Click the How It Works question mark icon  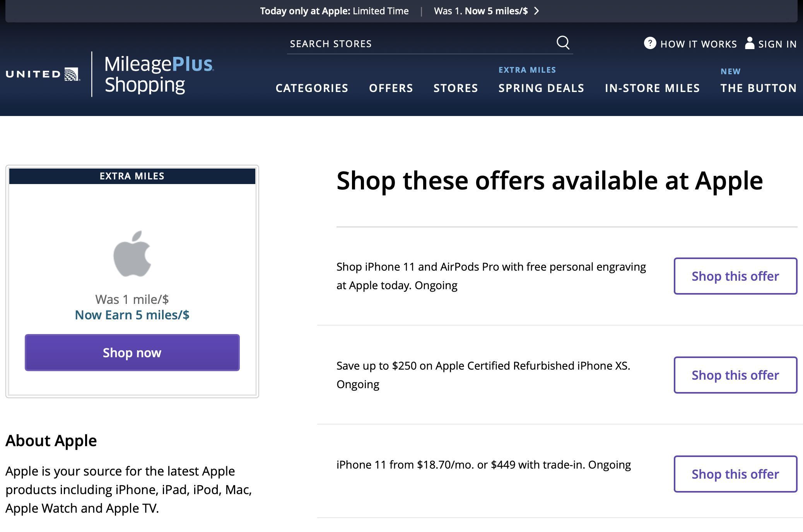click(x=650, y=43)
